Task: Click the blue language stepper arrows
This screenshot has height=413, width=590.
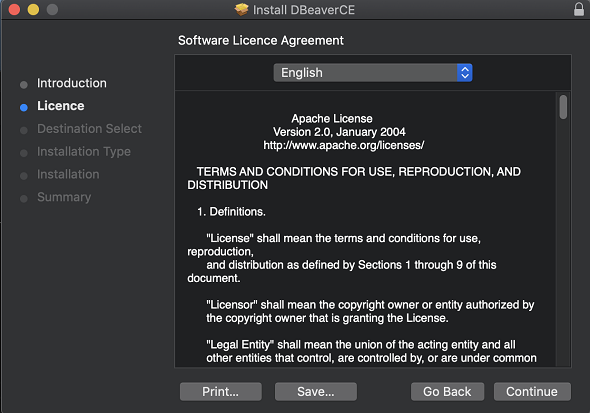Action: (465, 73)
